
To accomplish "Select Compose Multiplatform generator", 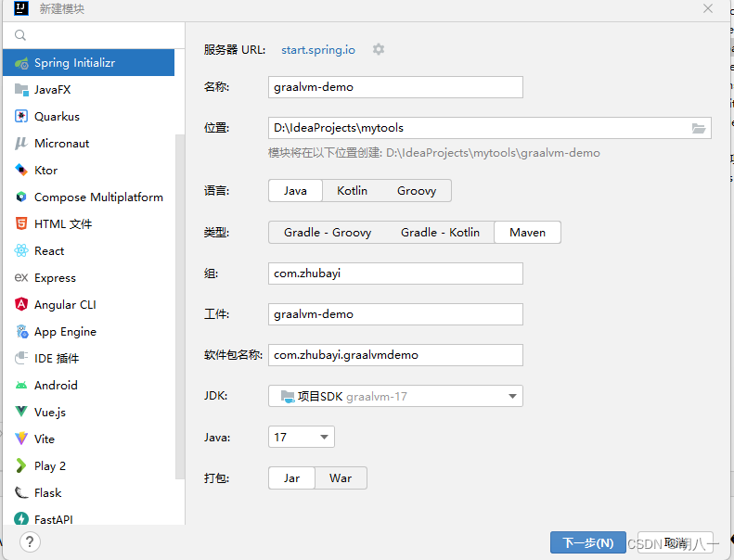I will 88,197.
